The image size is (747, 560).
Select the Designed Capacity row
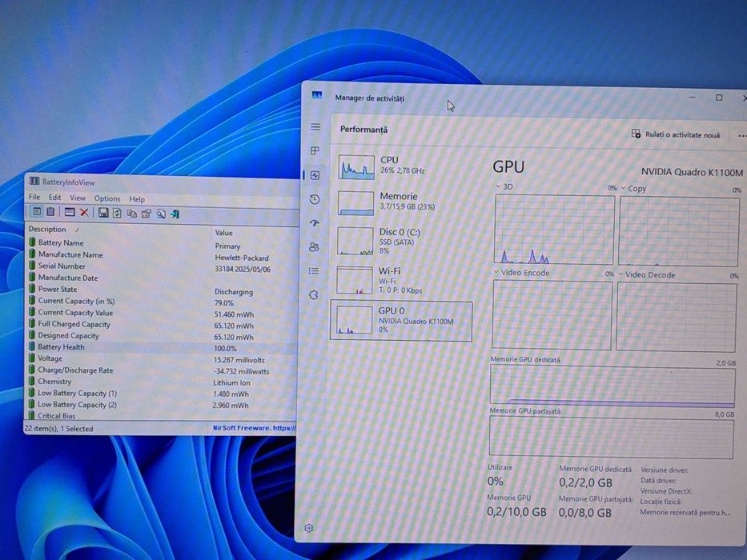click(x=162, y=336)
